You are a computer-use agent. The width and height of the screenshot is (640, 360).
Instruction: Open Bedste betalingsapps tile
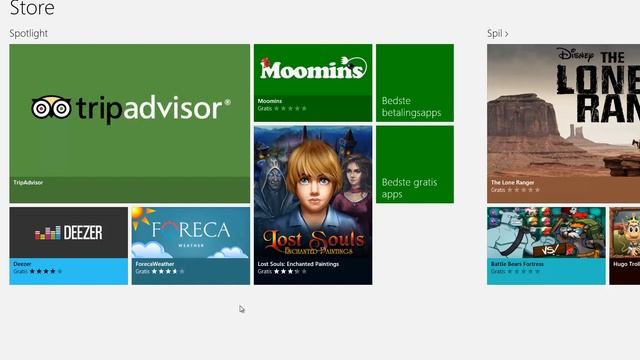[415, 83]
